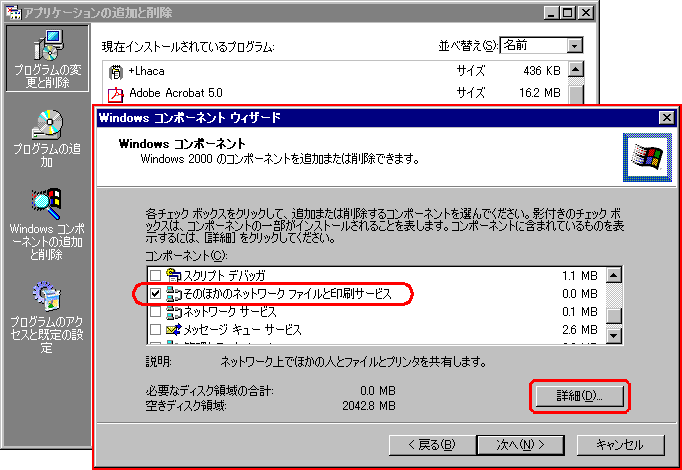Minimize the アプリケーションの追加と削除 window
The image size is (682, 470).
[x=552, y=13]
